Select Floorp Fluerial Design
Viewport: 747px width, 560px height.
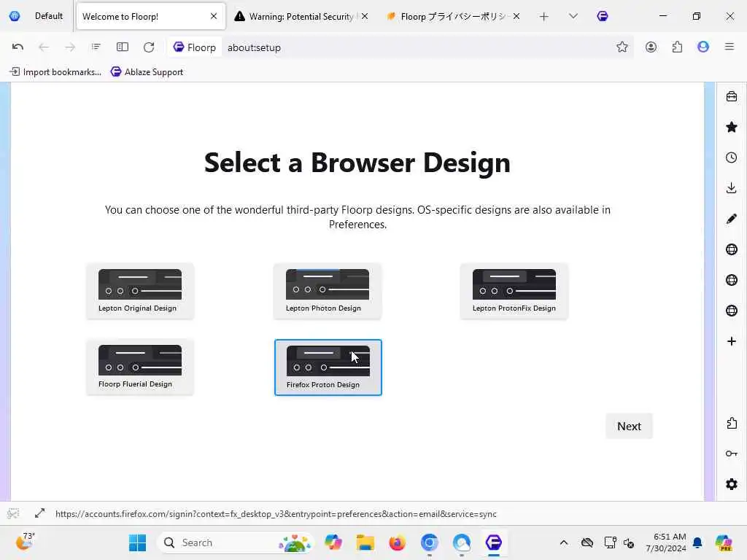[140, 367]
